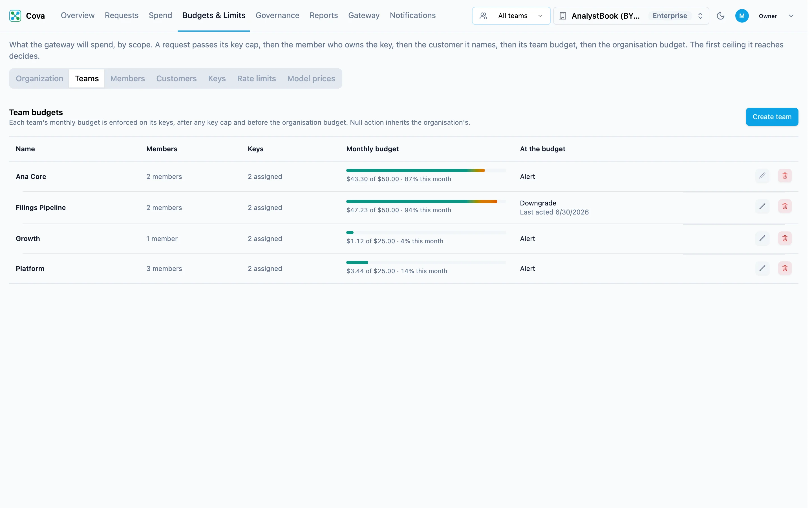812x508 pixels.
Task: Edit the Filings Pipeline team
Action: [x=762, y=206]
